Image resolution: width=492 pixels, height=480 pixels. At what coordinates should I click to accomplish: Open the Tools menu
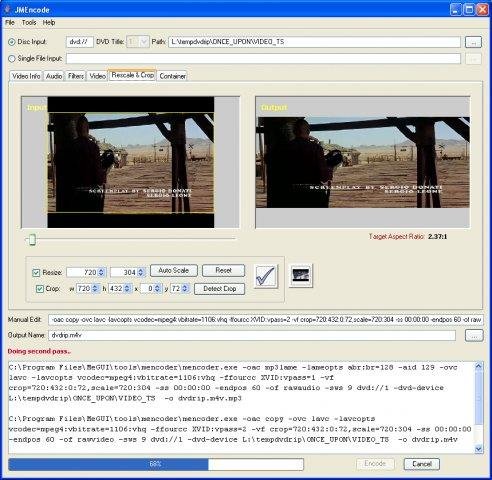coord(29,23)
